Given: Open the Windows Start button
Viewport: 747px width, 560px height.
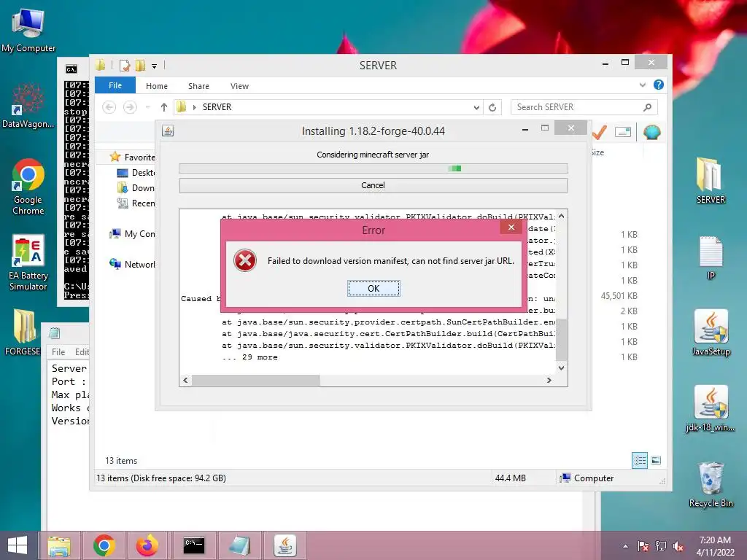Looking at the screenshot, I should tap(18, 545).
